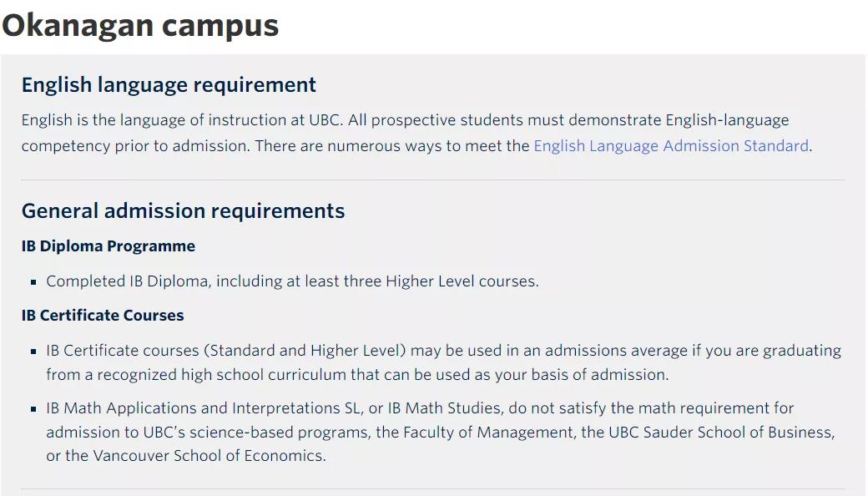The image size is (868, 496).
Task: Click the bullet marker before Completed IB Diploma
Action: click(33, 282)
